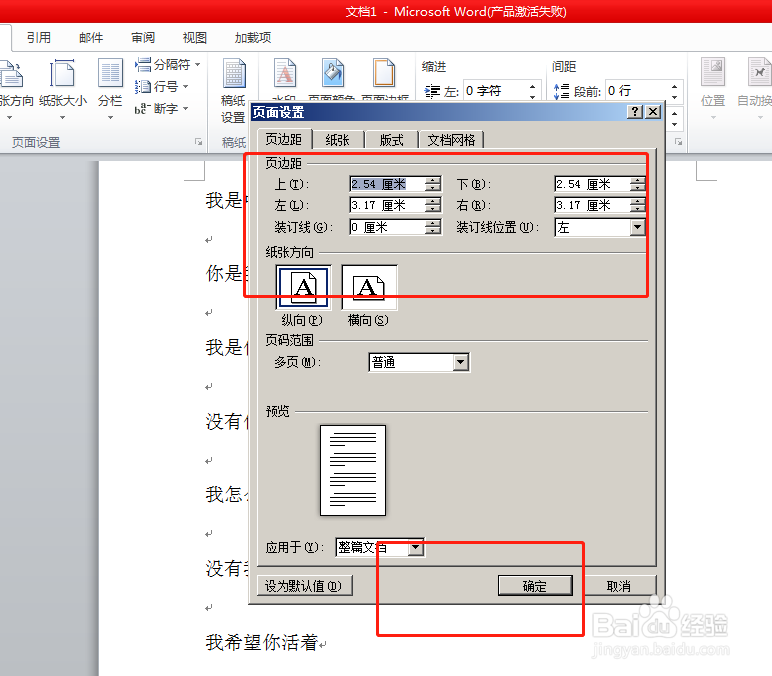Launch the paragraph group dialog launcher

pyautogui.click(x=678, y=142)
